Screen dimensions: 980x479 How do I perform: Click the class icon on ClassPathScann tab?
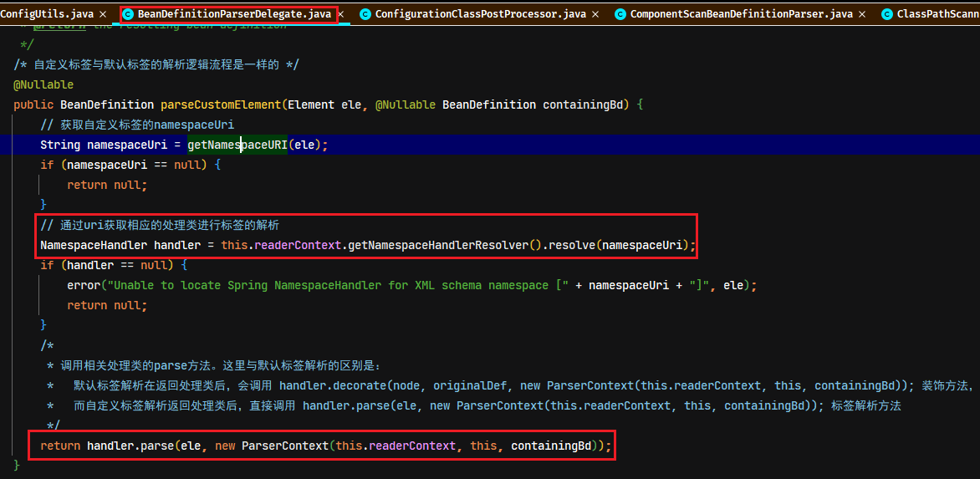[886, 13]
